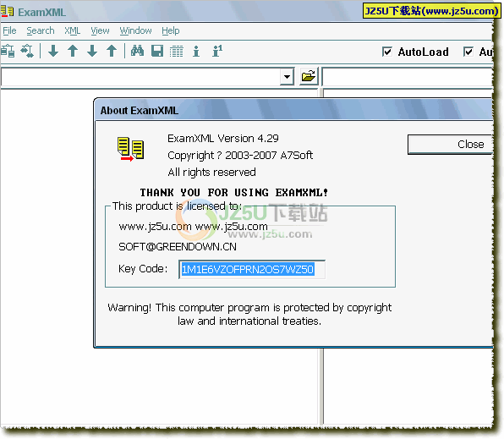Screen dimensions: 504x439
Task: Close the About ExamXML dialog
Action: (451, 145)
